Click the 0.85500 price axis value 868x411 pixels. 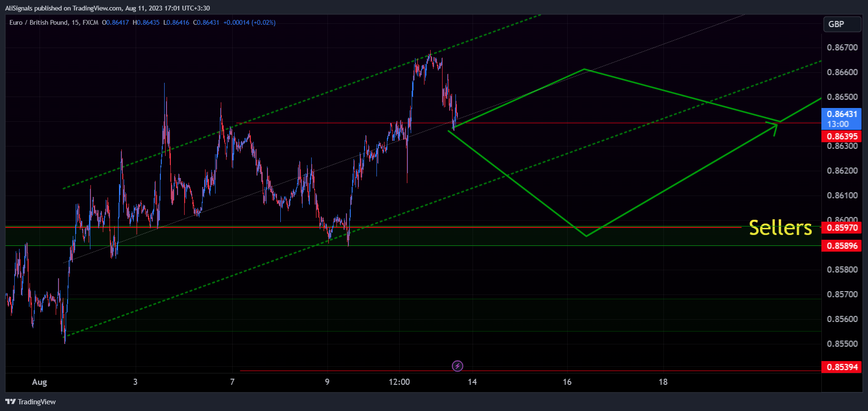pos(842,344)
